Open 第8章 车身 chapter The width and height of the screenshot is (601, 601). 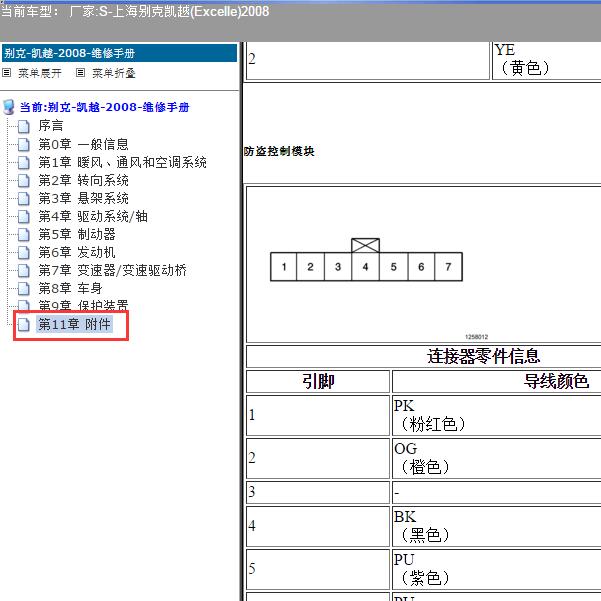pyautogui.click(x=70, y=288)
